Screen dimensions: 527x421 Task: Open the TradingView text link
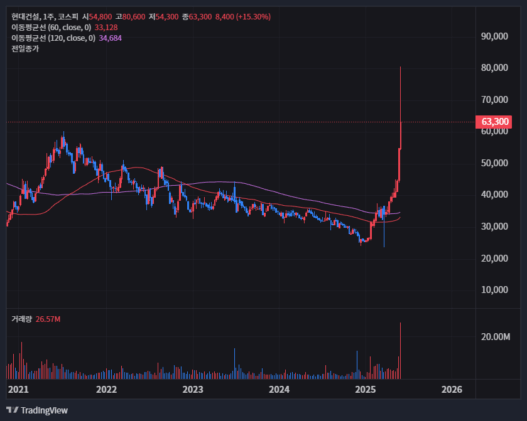pyautogui.click(x=44, y=410)
